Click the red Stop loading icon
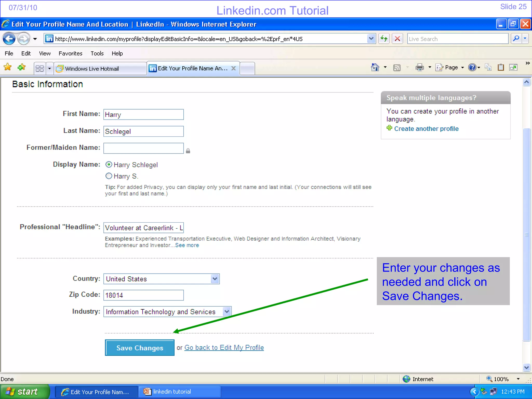The image size is (532, 399). tap(397, 39)
